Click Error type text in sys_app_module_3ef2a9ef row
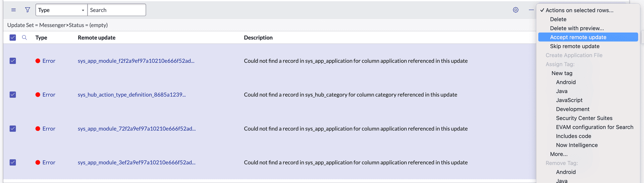 (49, 162)
